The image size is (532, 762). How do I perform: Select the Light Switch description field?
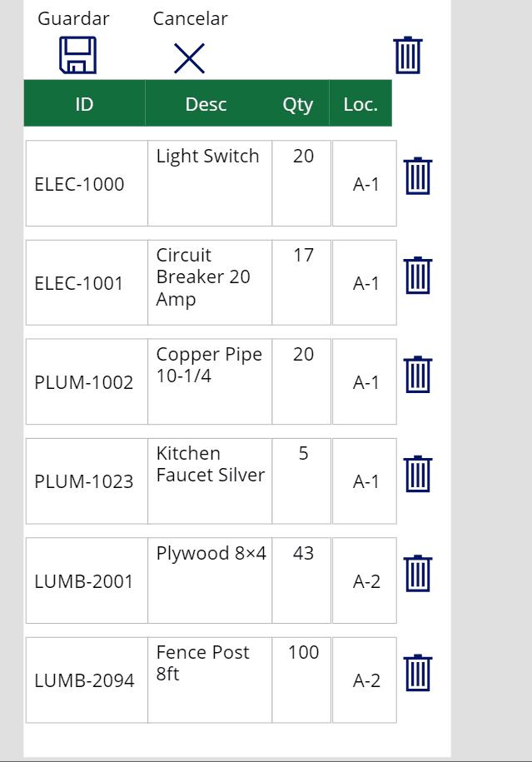(x=210, y=183)
